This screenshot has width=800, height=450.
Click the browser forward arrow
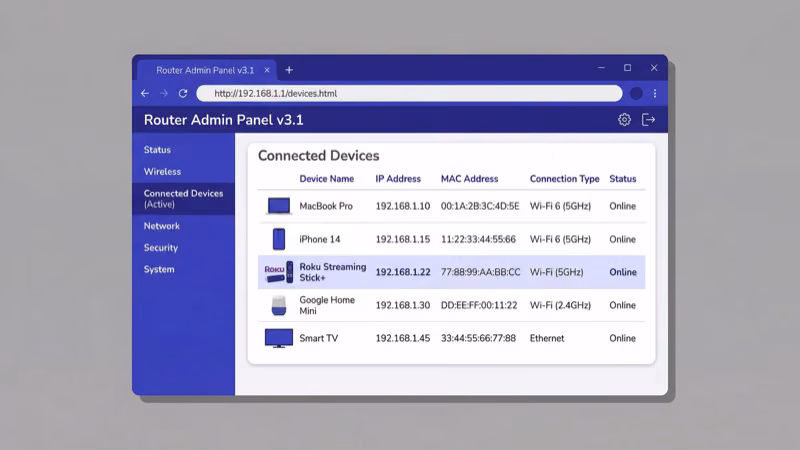(164, 93)
